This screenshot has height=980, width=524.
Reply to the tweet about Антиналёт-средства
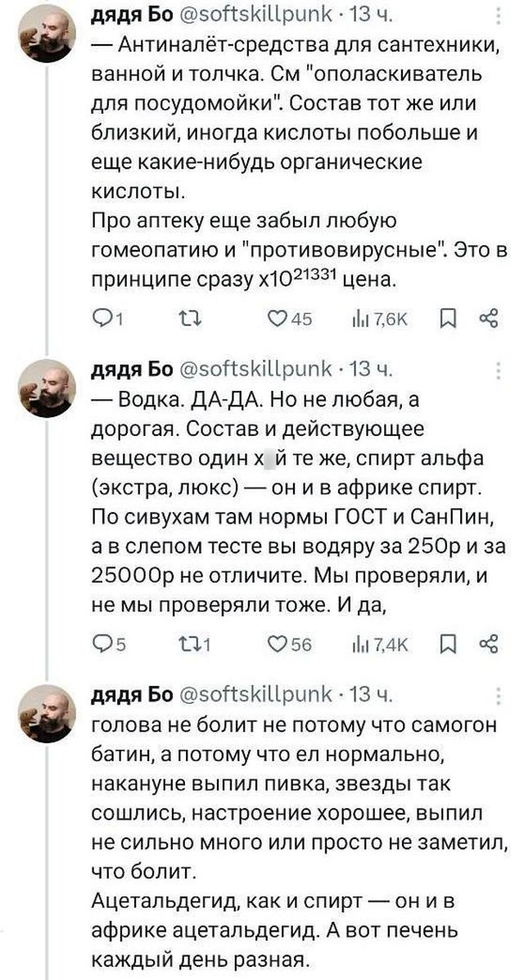pyautogui.click(x=102, y=320)
